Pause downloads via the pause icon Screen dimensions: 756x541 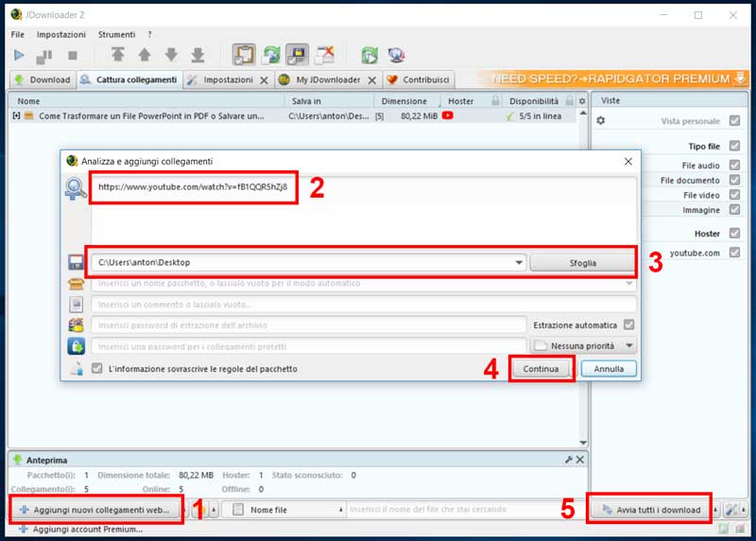tap(44, 56)
